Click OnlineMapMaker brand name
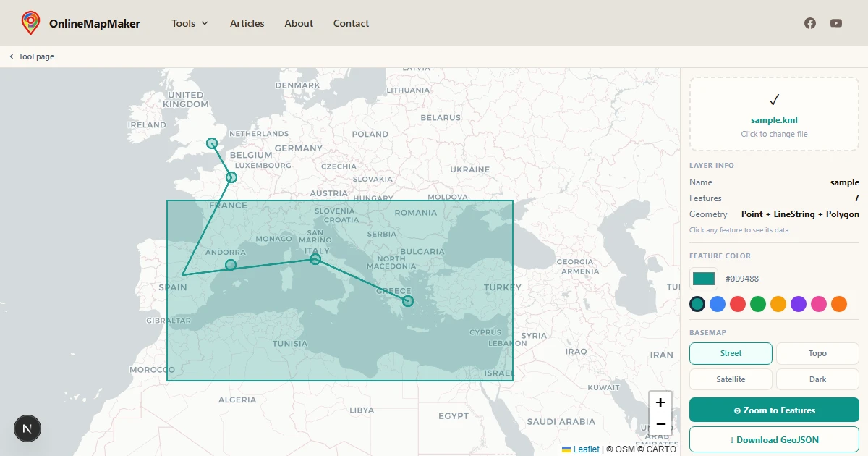The height and width of the screenshot is (456, 868). click(x=95, y=23)
